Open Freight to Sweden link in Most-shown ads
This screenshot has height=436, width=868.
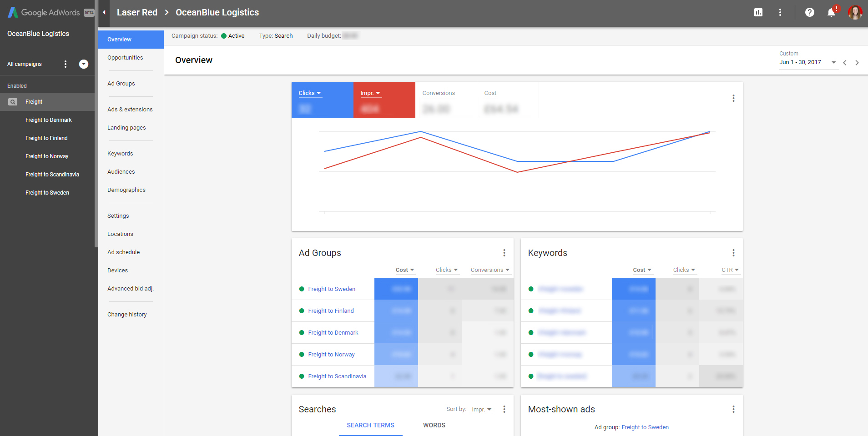coord(645,427)
